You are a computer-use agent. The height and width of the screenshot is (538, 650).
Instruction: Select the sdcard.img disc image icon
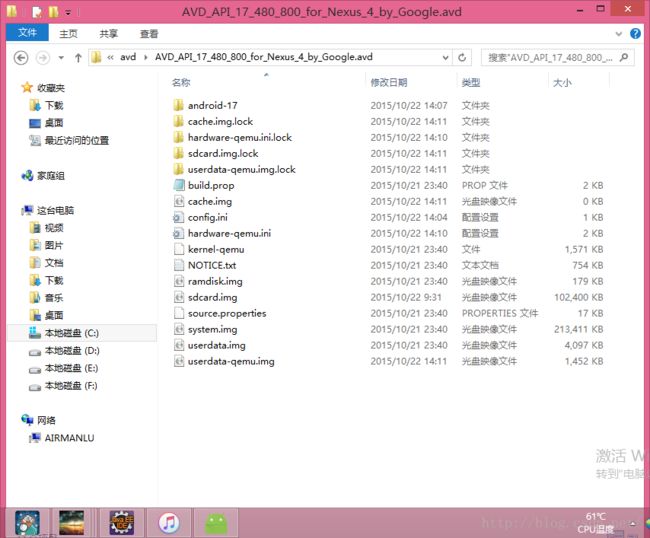pyautogui.click(x=179, y=297)
